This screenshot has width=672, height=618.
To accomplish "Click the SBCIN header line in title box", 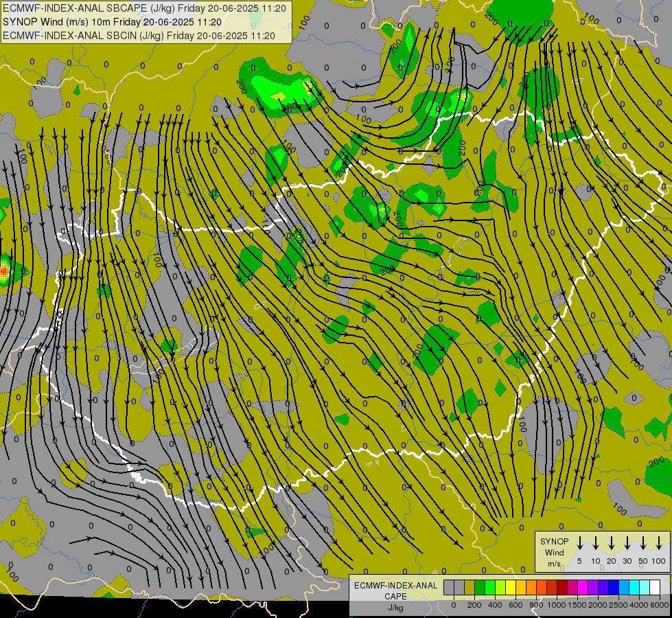I will click(139, 36).
